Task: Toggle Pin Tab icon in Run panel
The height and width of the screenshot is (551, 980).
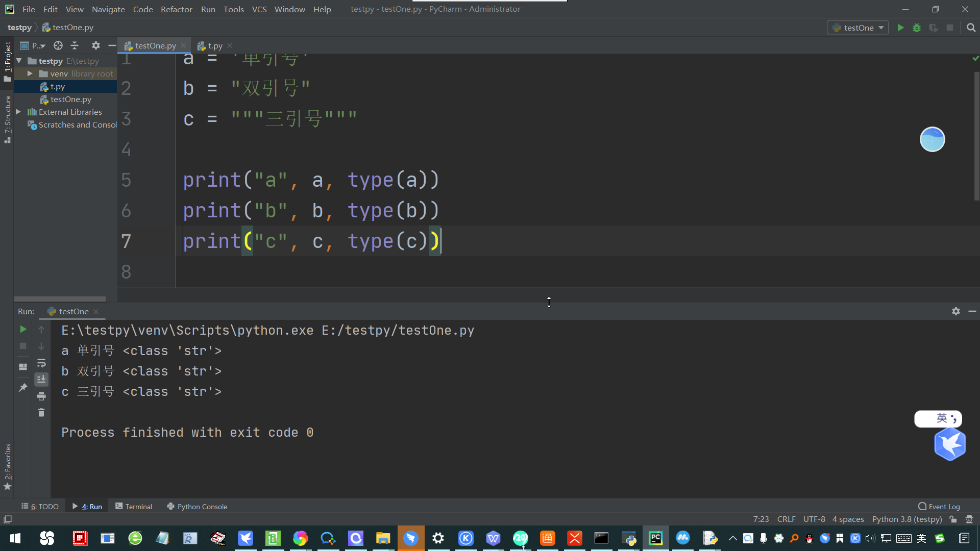Action: click(23, 388)
